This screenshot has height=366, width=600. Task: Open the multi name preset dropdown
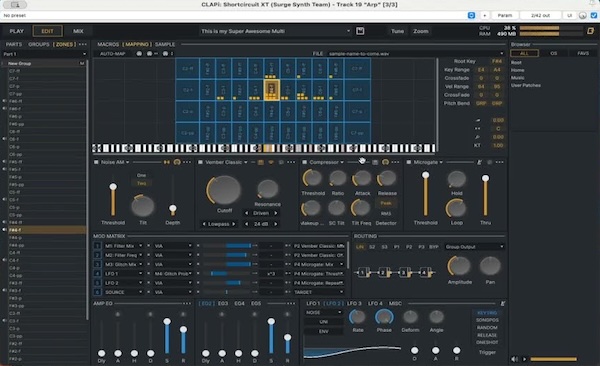point(275,31)
